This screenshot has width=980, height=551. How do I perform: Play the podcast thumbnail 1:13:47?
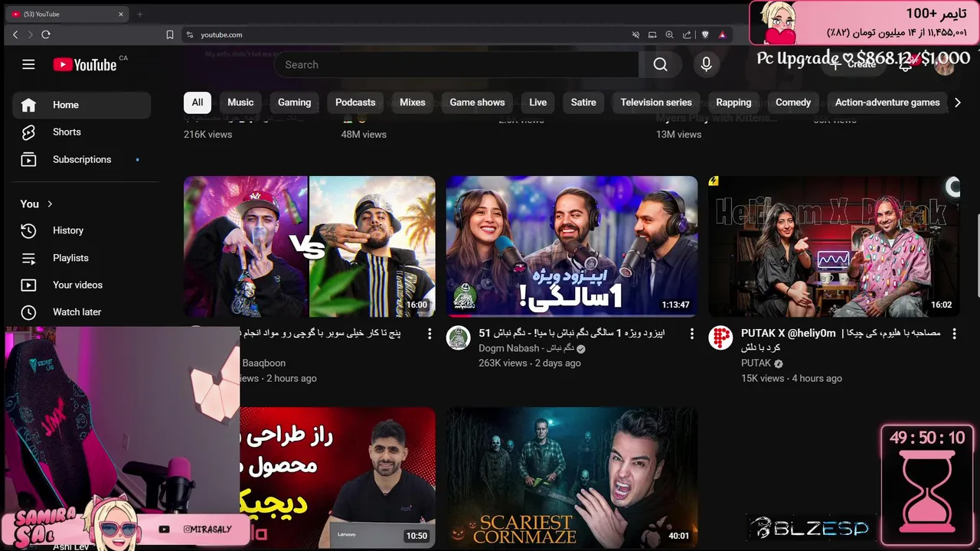click(572, 246)
